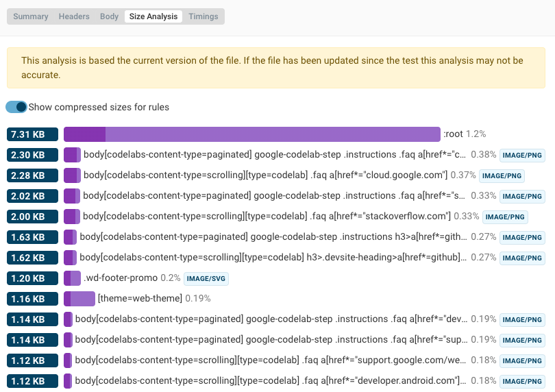Screen dimensions: 555x392
Task: Click the 7.31 KB size badge
Action: point(32,134)
